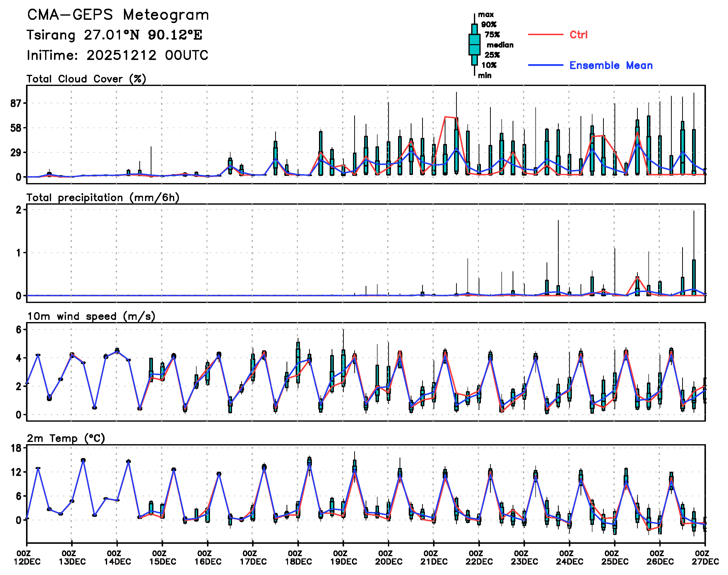Click the 10m wind speed panel title
728x575 pixels.
point(91,316)
